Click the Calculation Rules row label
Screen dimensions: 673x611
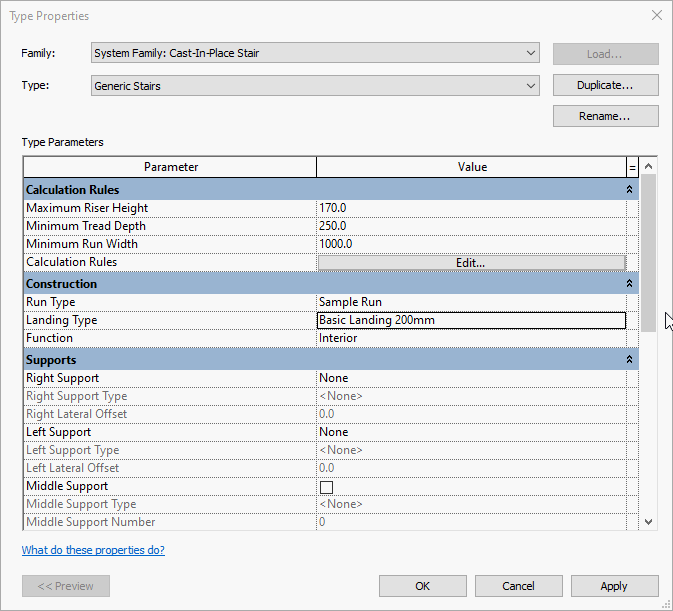[x=72, y=262]
